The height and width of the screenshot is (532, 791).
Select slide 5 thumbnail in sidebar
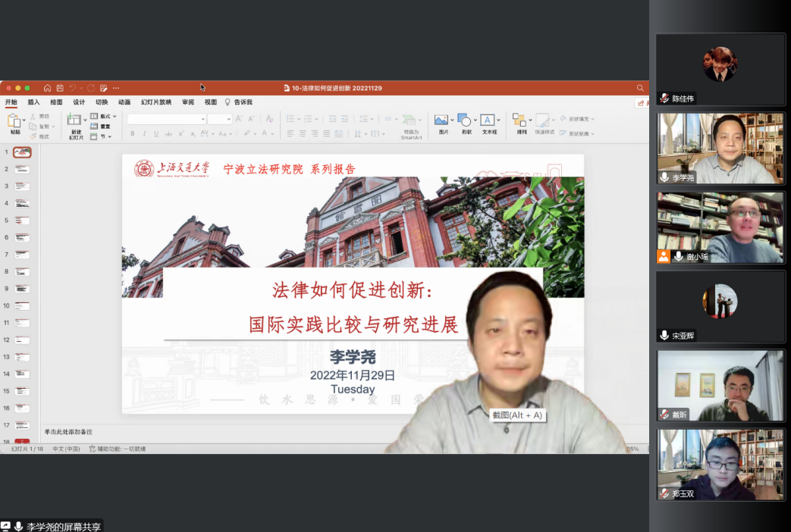(x=22, y=221)
